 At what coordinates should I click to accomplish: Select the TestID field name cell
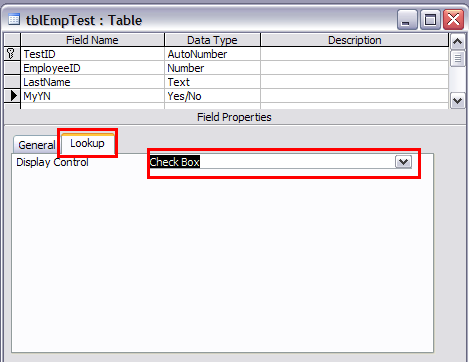click(x=92, y=54)
